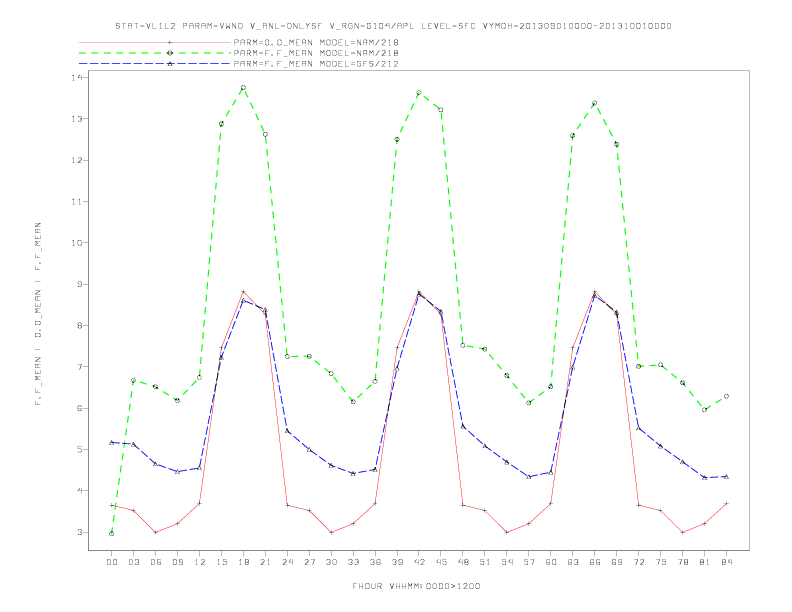Click x-axis forecast hour label 45
Image resolution: width=792 pixels, height=612 pixels.
[x=441, y=562]
